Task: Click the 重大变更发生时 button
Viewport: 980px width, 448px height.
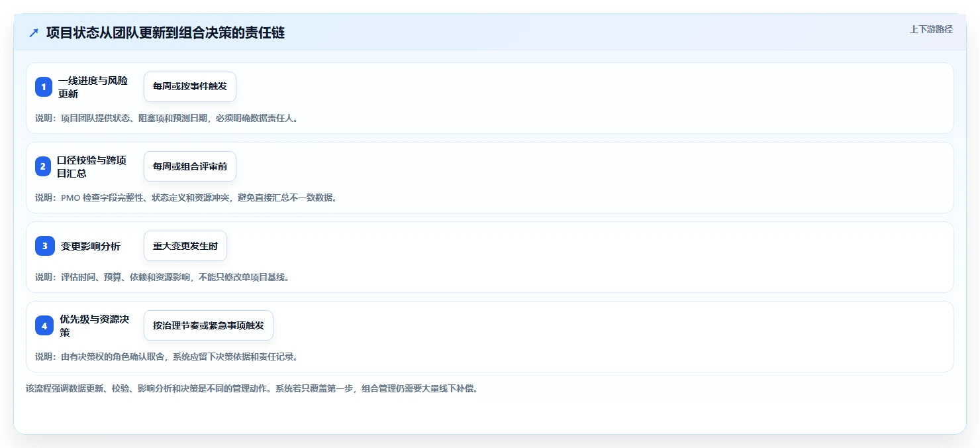Action: pyautogui.click(x=185, y=246)
